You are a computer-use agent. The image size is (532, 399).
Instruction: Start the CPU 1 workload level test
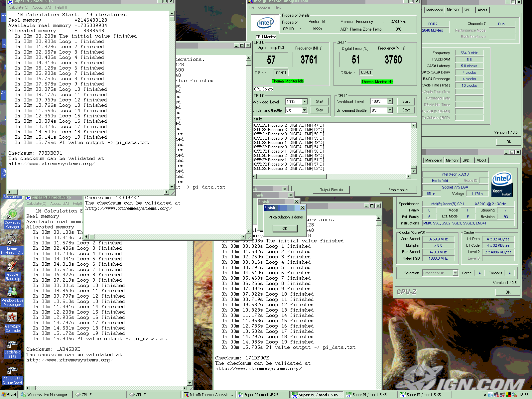click(x=406, y=101)
